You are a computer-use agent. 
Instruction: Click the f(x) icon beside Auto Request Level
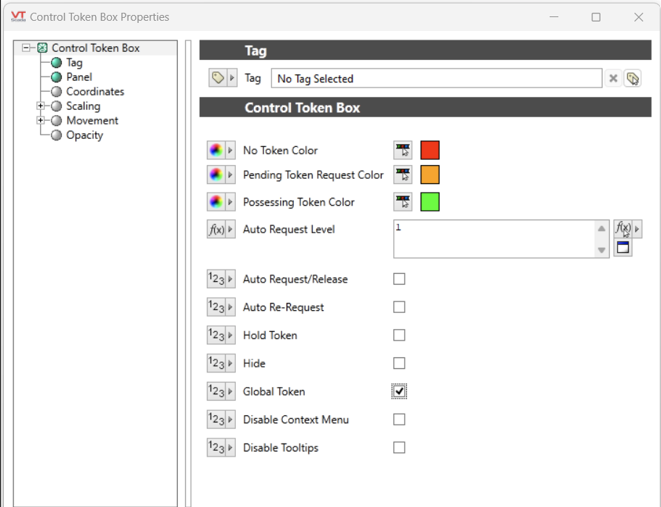click(216, 229)
